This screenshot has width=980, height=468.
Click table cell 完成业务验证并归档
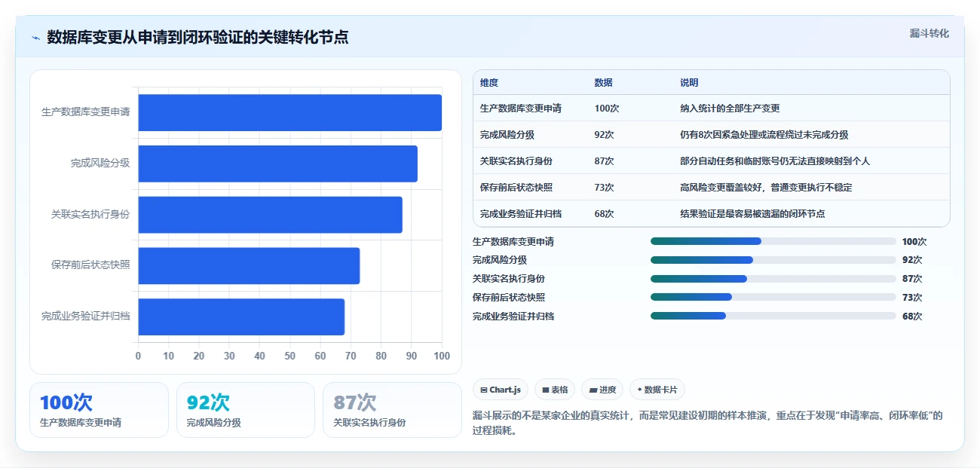(x=521, y=214)
